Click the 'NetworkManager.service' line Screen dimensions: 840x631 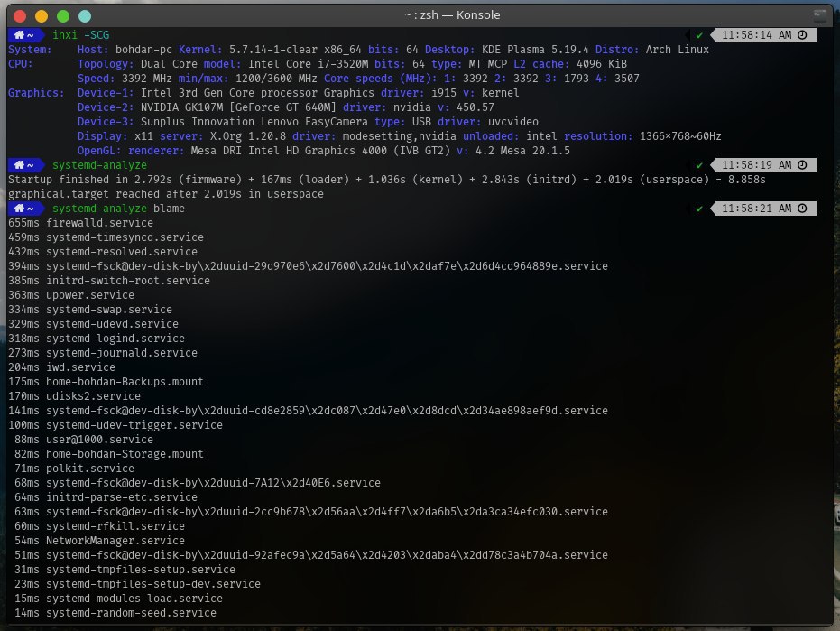tap(99, 541)
